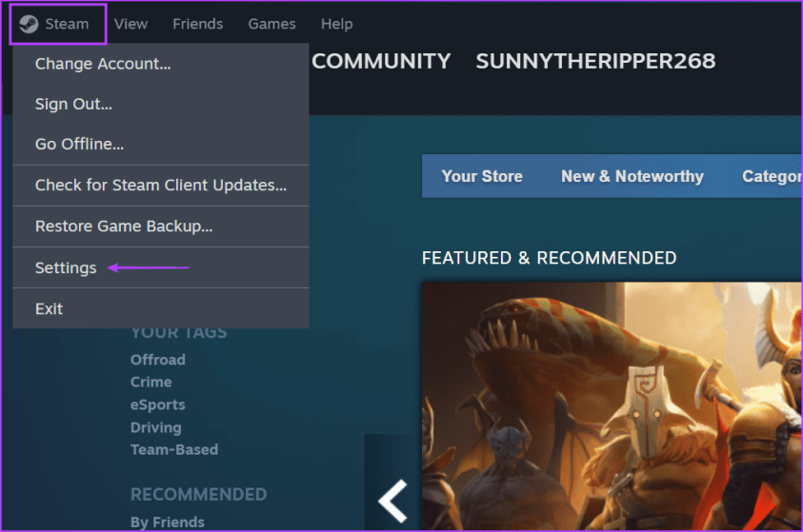The height and width of the screenshot is (532, 803).
Task: Browse the Offroad tag
Action: 158,360
